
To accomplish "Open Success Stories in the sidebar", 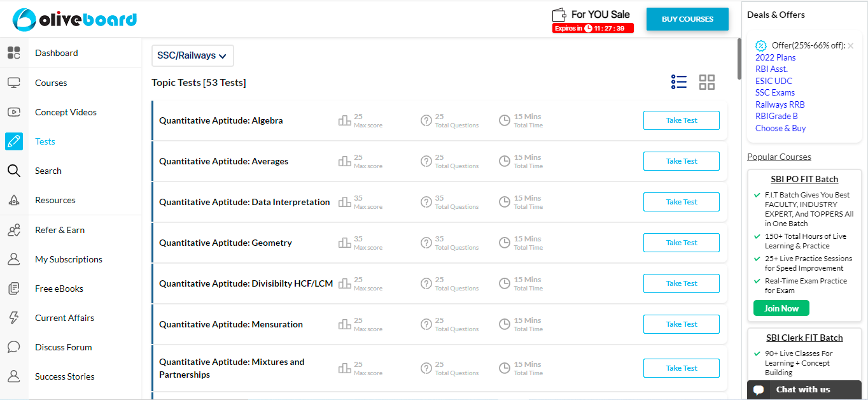I will tap(65, 376).
